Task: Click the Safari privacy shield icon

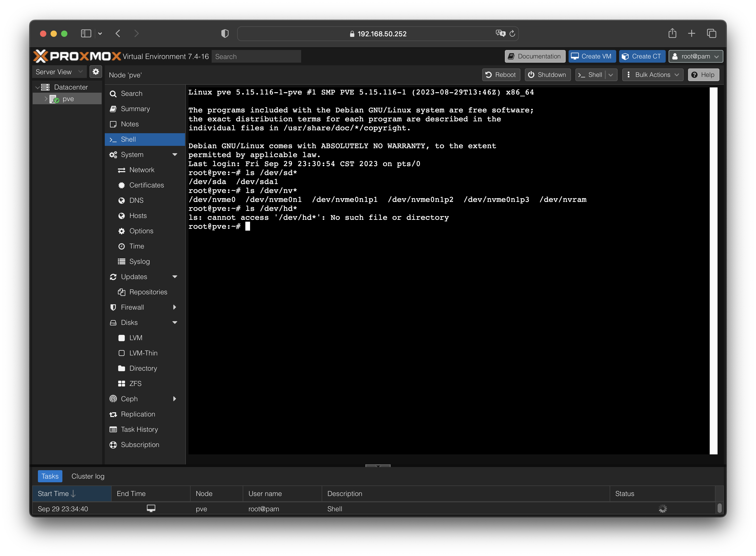Action: click(x=225, y=34)
